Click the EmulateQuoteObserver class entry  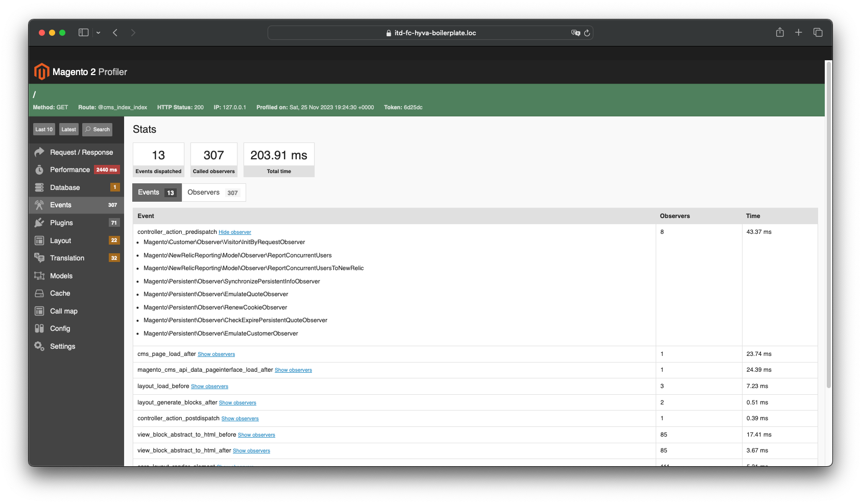click(216, 294)
